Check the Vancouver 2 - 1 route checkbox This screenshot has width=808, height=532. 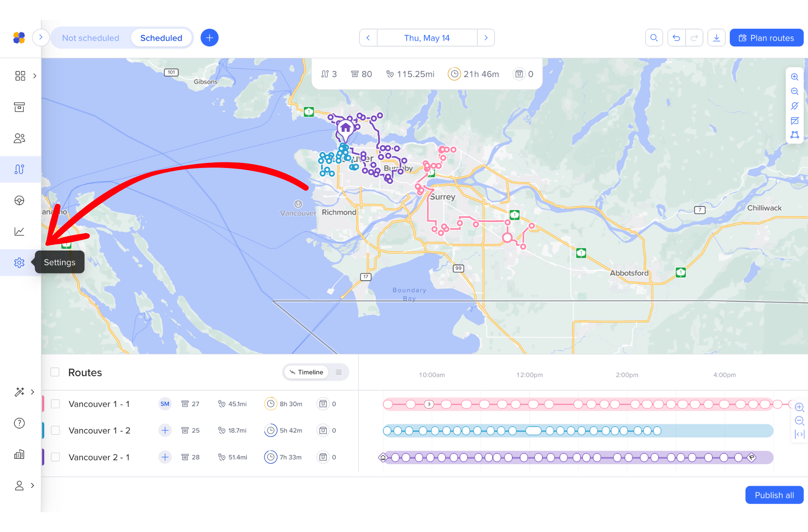pyautogui.click(x=55, y=457)
